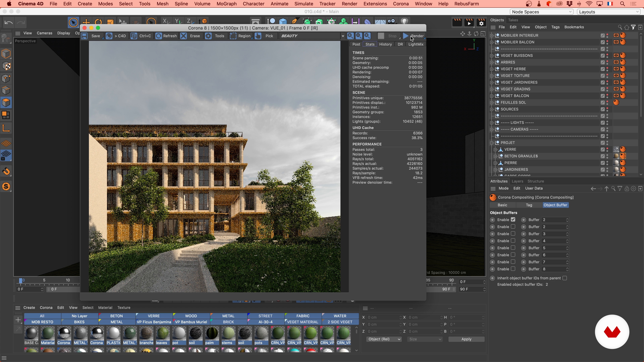
Task: Click the Erase render icon
Action: pos(184,36)
